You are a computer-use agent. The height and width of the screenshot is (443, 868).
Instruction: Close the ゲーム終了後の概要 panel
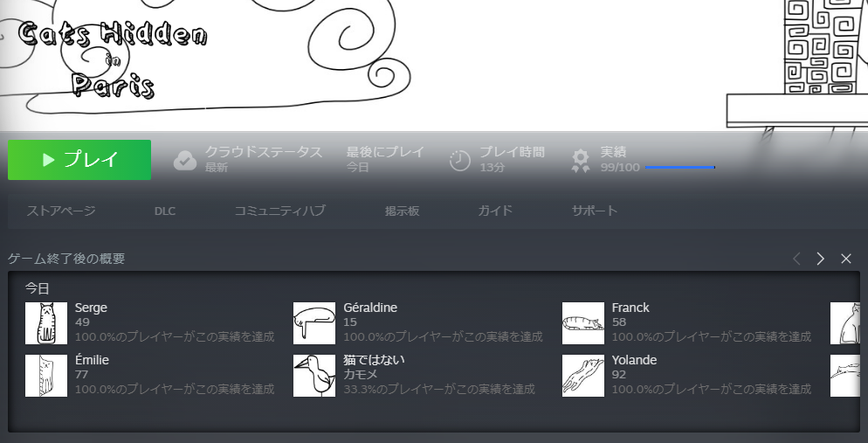846,259
